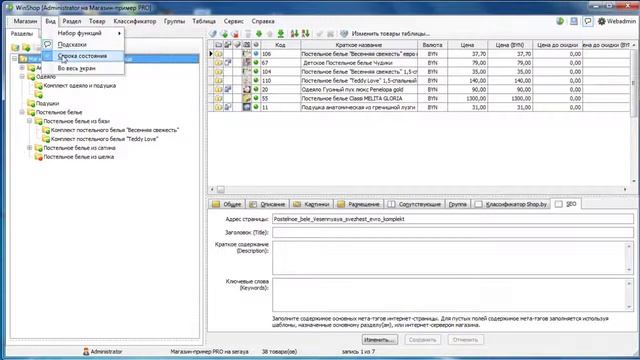
Task: Click the first folder icon in sections toolbar
Action: coord(15,48)
